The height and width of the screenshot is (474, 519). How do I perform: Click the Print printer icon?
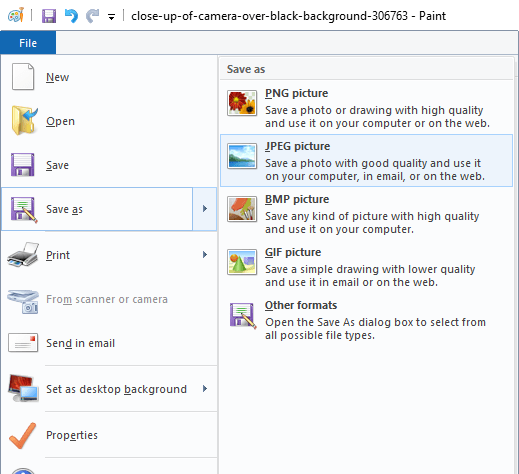point(23,255)
